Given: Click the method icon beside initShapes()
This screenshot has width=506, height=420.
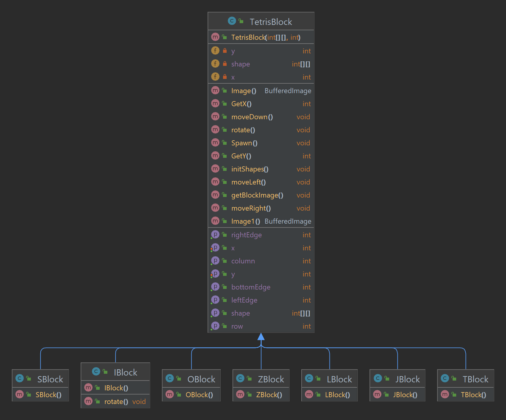Looking at the screenshot, I should [x=215, y=168].
